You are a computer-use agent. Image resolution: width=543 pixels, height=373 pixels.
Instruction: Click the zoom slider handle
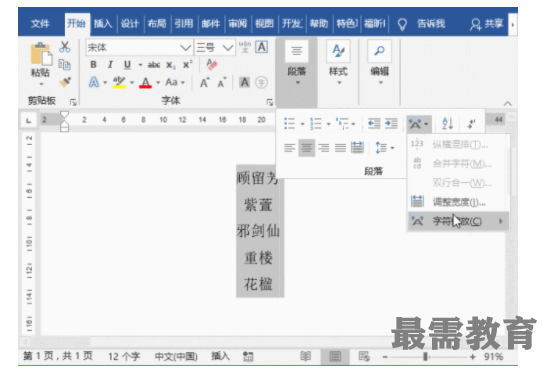point(426,356)
